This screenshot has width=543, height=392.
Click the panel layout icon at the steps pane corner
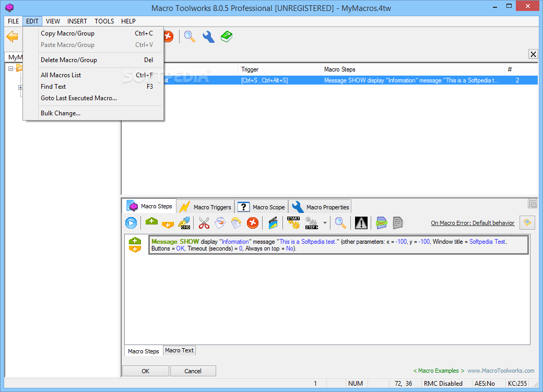tap(532, 204)
